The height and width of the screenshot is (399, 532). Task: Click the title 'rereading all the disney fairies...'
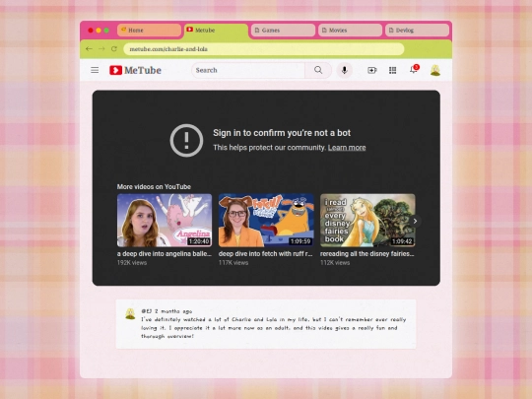point(367,254)
